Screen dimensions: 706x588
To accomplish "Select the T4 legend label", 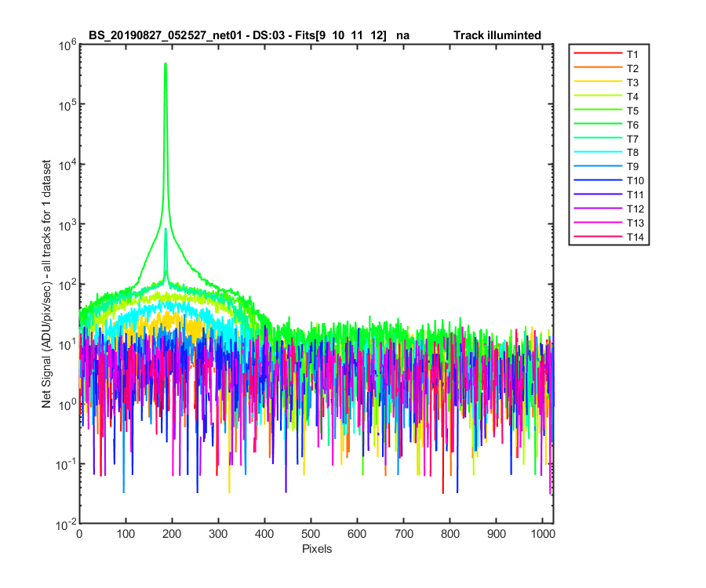I will pyautogui.click(x=632, y=96).
